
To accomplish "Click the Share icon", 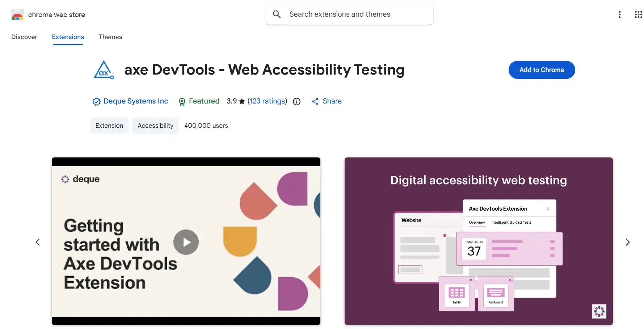I will [315, 101].
